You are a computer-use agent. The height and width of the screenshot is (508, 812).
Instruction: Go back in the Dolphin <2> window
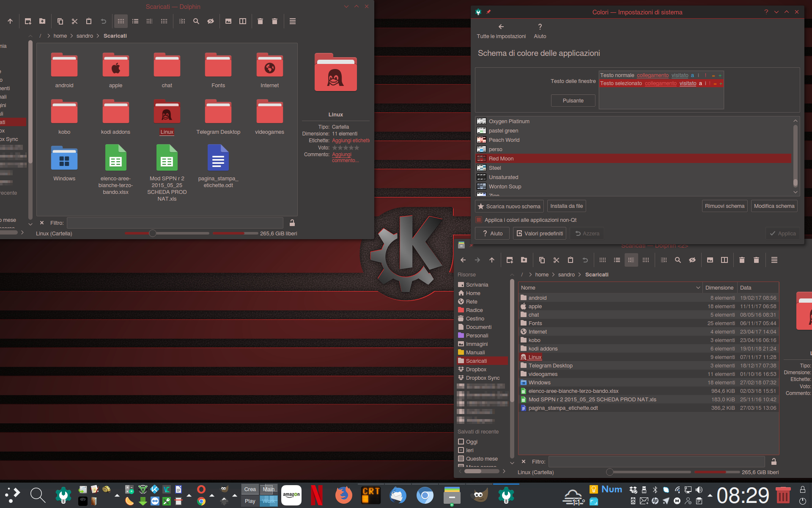[463, 260]
